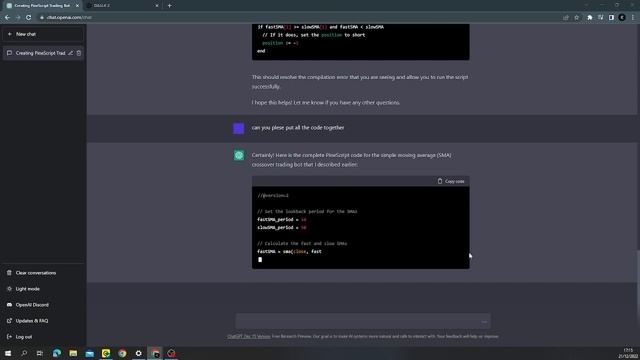
Task: Click the send message arrow icon
Action: coord(484,322)
